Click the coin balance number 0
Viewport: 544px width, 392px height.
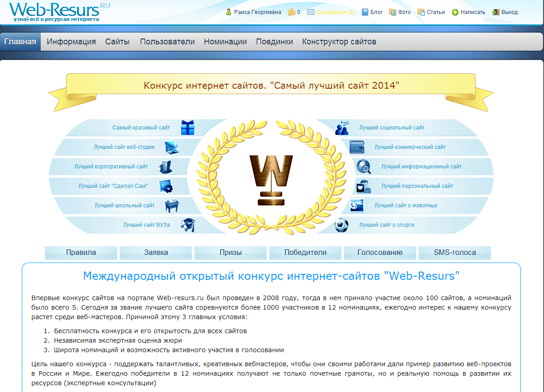(x=298, y=12)
